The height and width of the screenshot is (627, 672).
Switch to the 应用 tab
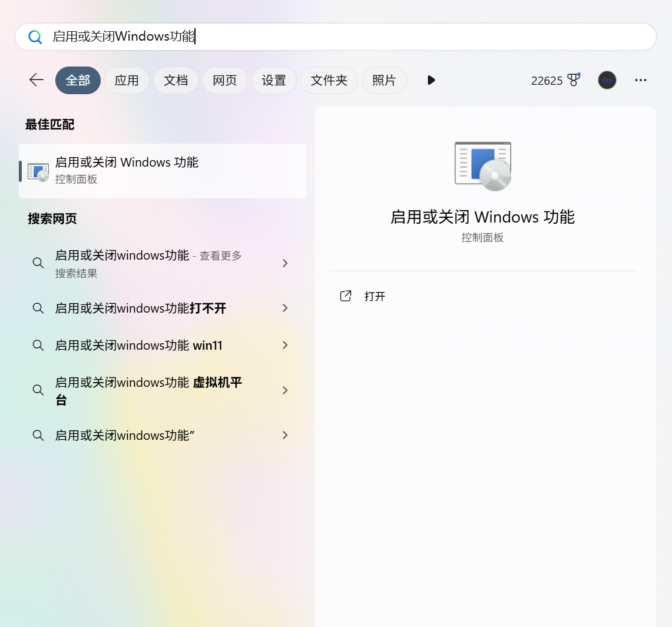pos(127,80)
